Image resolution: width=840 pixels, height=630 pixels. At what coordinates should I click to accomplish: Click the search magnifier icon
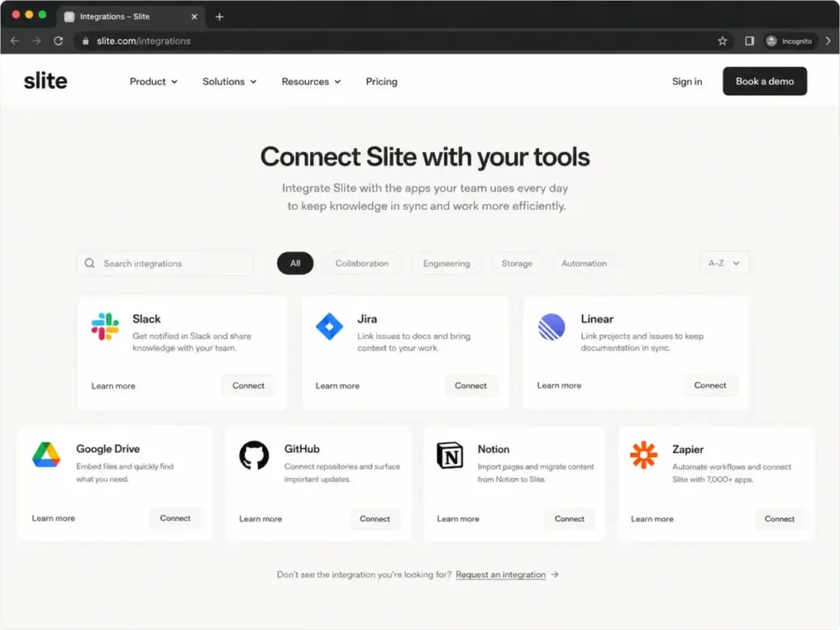tap(89, 263)
